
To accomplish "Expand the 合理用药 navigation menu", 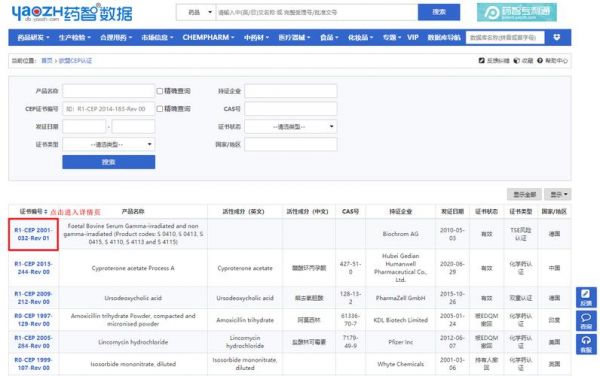I will [116, 37].
